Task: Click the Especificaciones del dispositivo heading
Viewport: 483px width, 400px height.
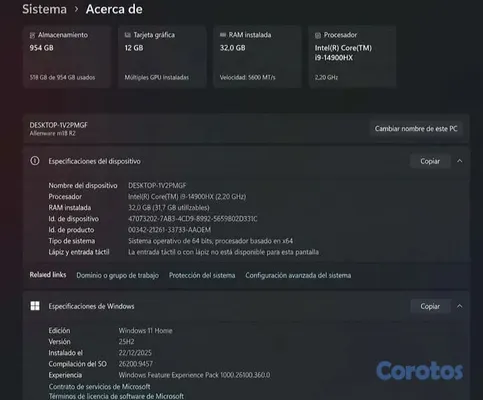Action: click(x=95, y=161)
